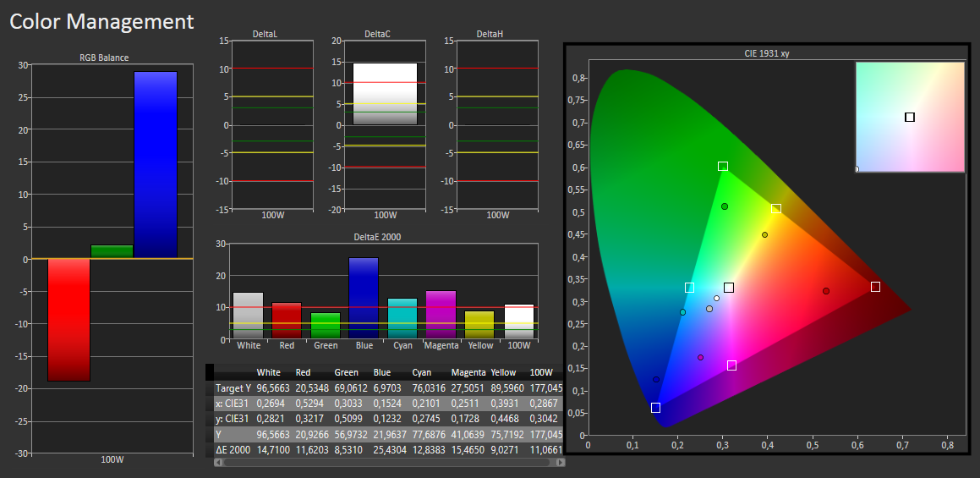Click the blue primary target square on CIE diagram

tap(655, 407)
